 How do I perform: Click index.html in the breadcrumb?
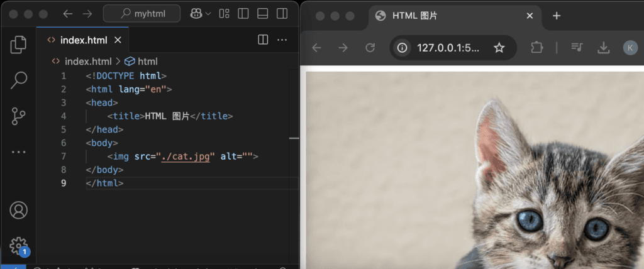(x=88, y=62)
